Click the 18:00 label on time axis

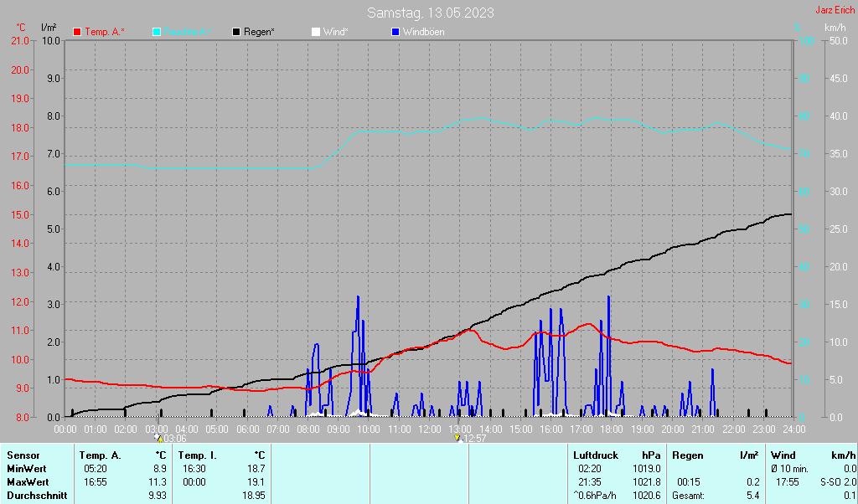[611, 429]
